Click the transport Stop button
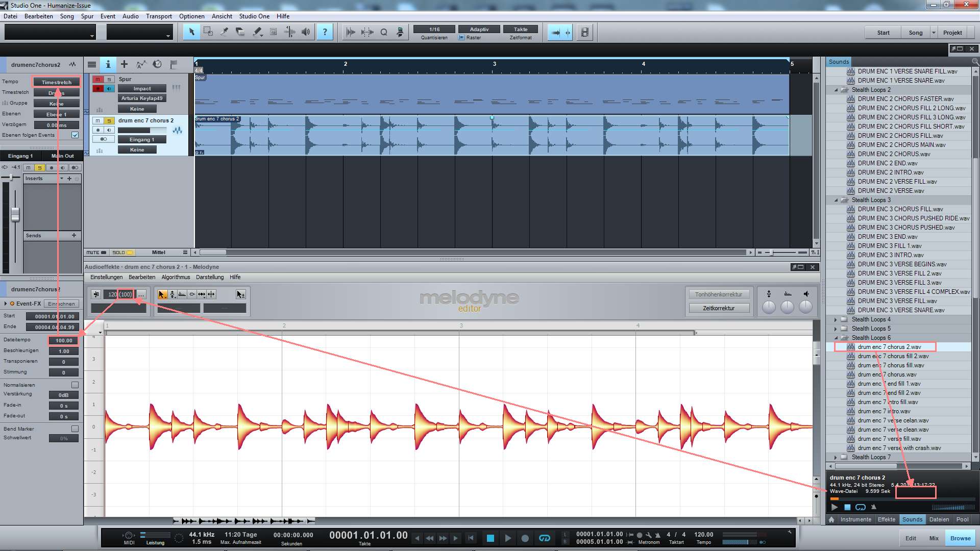The width and height of the screenshot is (980, 551). pos(490,538)
